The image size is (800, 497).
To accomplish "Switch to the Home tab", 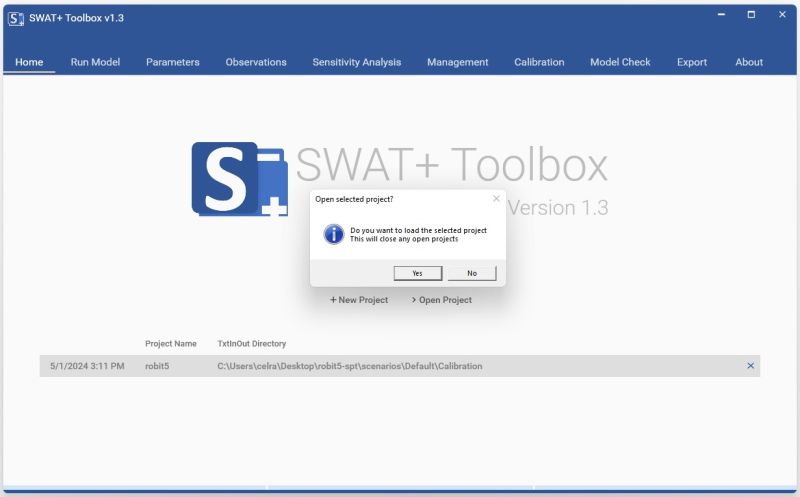I will click(x=29, y=62).
